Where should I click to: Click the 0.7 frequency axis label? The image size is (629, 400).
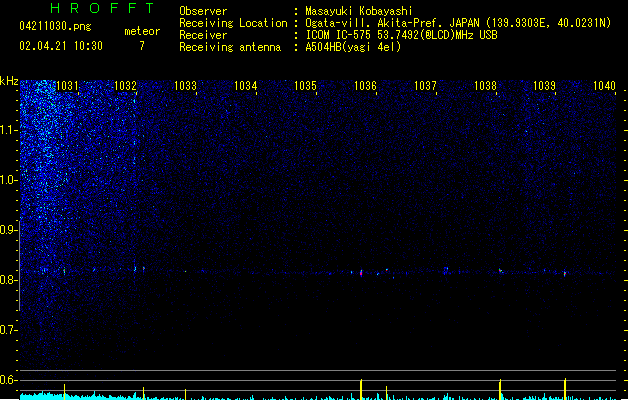tap(8, 330)
